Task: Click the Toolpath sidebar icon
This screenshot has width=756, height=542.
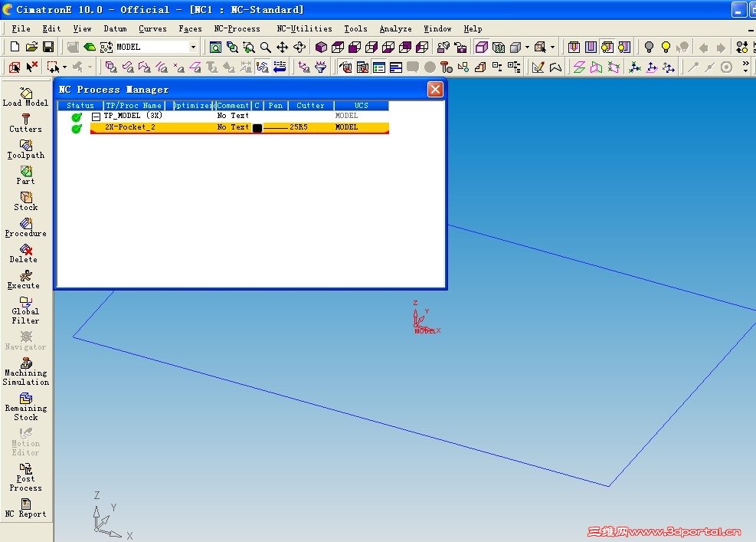Action: click(x=25, y=149)
